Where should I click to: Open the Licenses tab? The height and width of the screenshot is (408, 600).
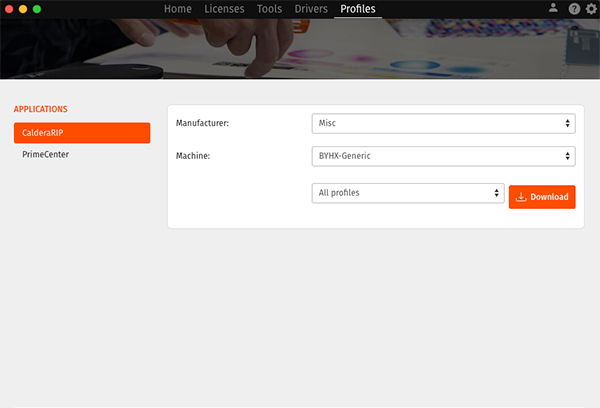tap(224, 9)
